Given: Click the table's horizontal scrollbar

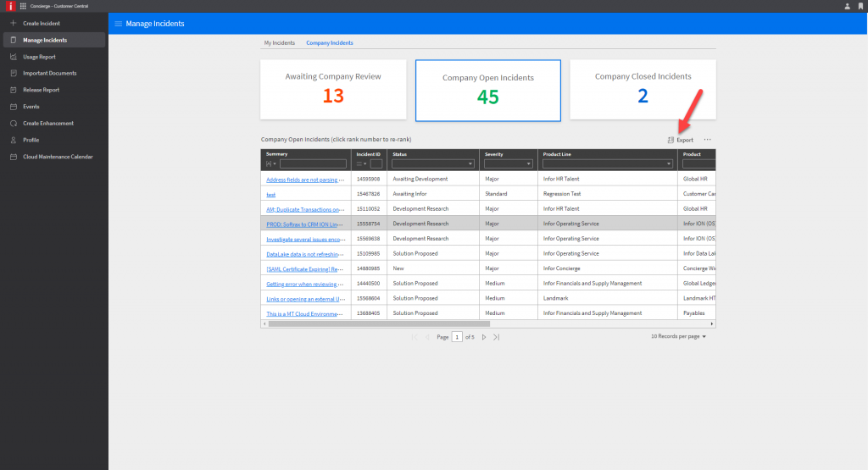Looking at the screenshot, I should point(379,323).
